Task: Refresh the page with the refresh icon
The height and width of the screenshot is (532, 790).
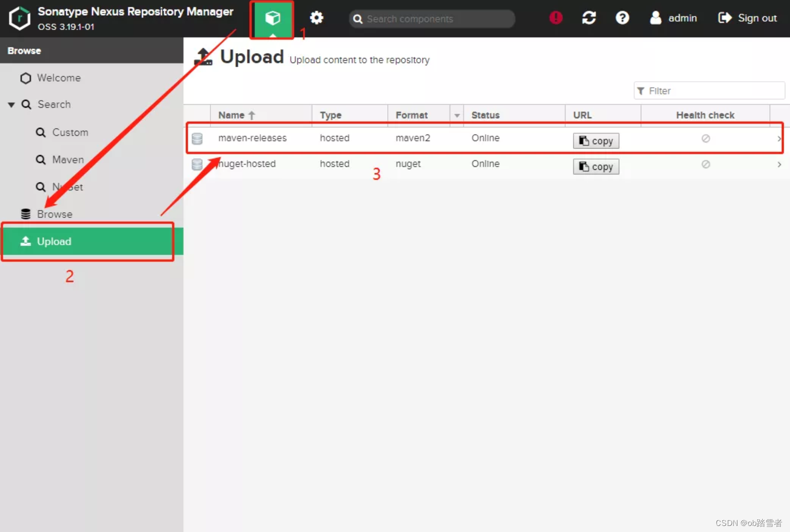Action: pyautogui.click(x=589, y=18)
